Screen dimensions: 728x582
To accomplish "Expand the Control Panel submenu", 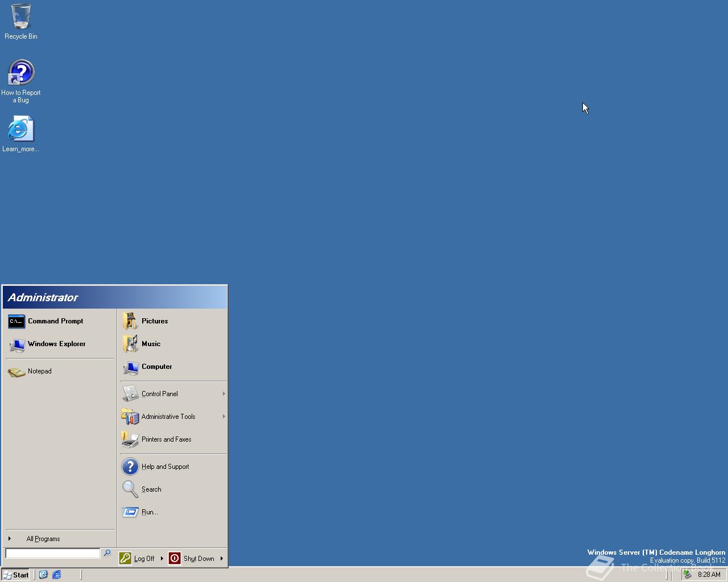I will coord(173,394).
